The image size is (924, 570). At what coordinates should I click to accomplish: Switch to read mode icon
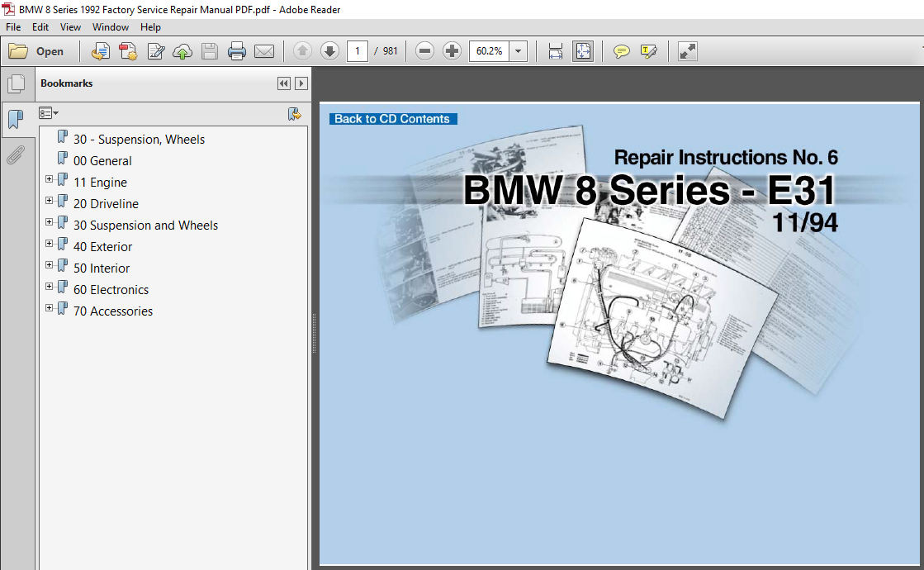(x=688, y=51)
